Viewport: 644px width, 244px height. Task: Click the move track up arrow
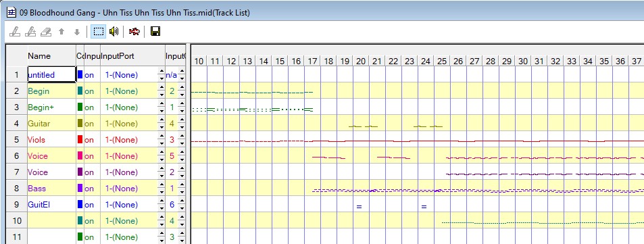point(61,32)
